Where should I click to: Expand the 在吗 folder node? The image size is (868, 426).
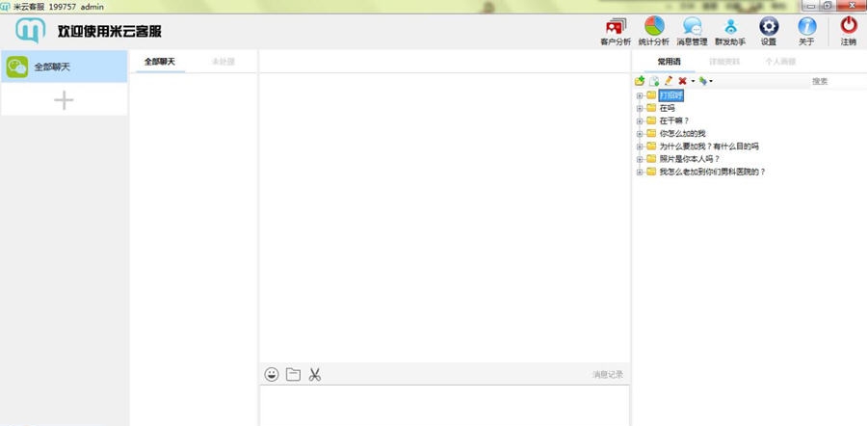[x=640, y=109]
